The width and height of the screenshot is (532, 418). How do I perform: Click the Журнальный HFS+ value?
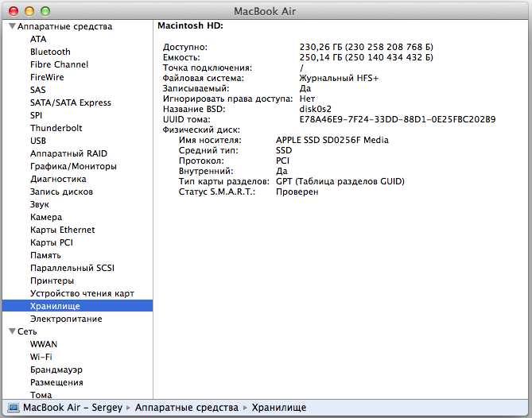(x=339, y=78)
